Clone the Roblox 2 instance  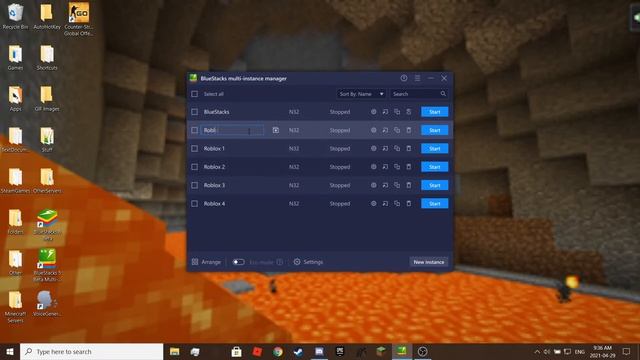pyautogui.click(x=397, y=167)
